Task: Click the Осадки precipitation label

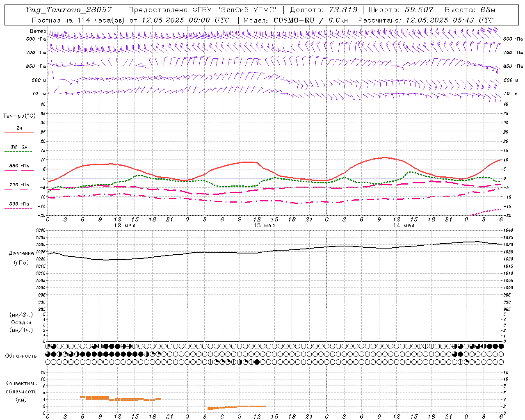Action: tap(21, 322)
